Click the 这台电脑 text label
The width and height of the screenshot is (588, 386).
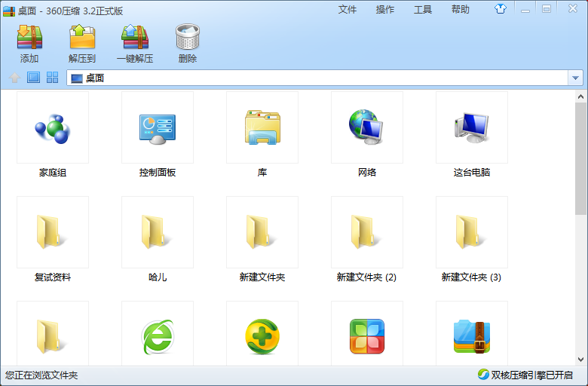coord(472,173)
